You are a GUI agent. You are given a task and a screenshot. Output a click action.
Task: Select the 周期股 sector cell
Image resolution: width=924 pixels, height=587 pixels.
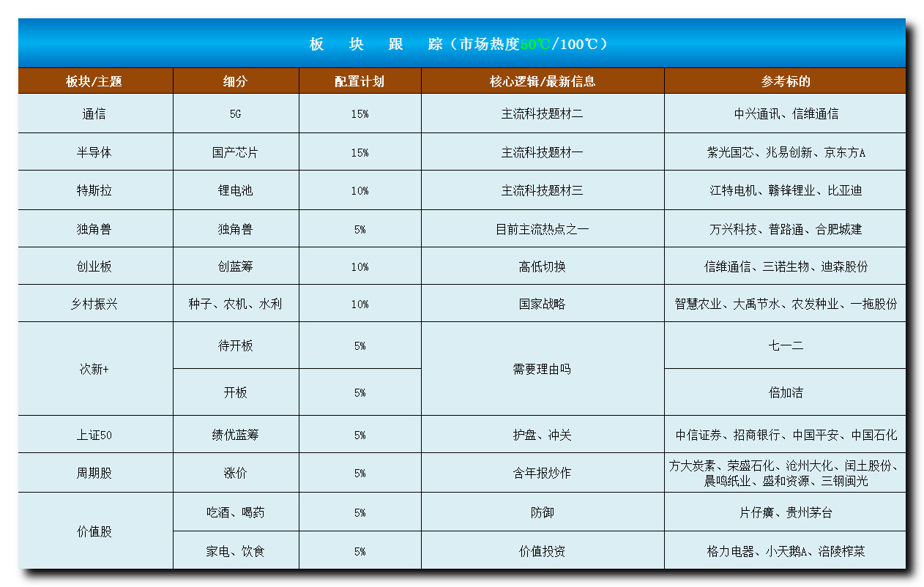tap(95, 473)
